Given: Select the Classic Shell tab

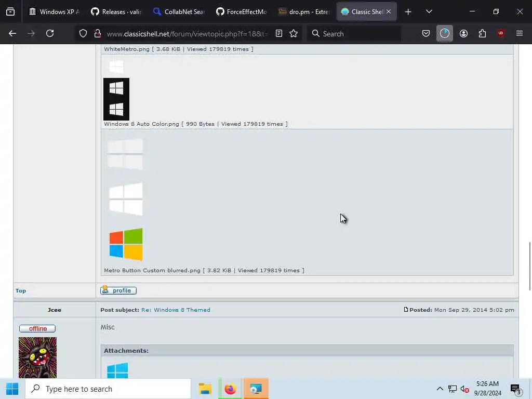Looking at the screenshot, I should tap(362, 12).
